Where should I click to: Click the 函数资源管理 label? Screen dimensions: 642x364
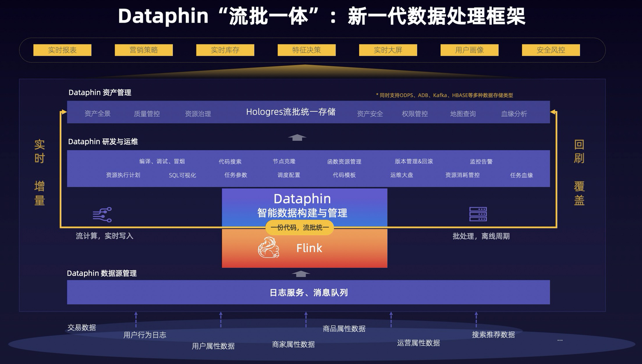coord(344,161)
